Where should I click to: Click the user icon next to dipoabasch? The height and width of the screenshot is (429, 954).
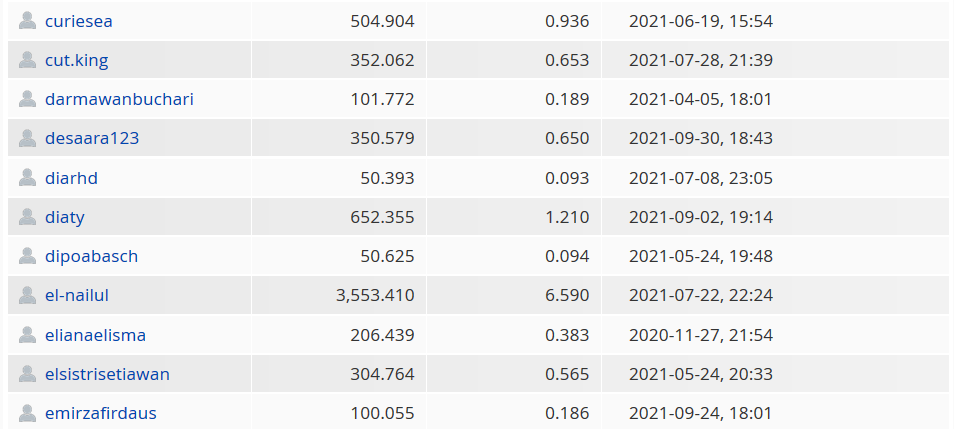click(27, 256)
